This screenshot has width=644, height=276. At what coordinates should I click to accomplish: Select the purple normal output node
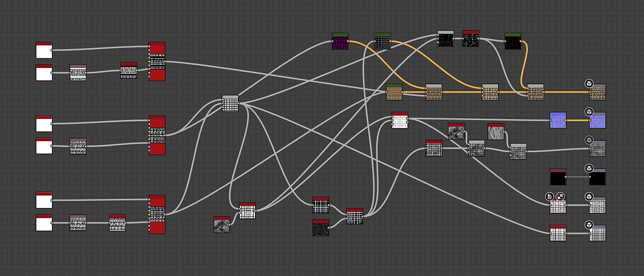[x=598, y=120]
